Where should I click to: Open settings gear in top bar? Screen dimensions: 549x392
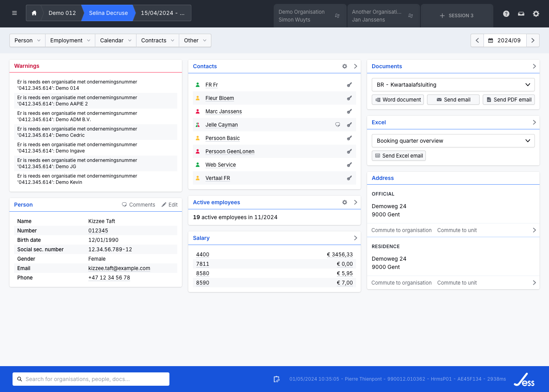pyautogui.click(x=536, y=14)
